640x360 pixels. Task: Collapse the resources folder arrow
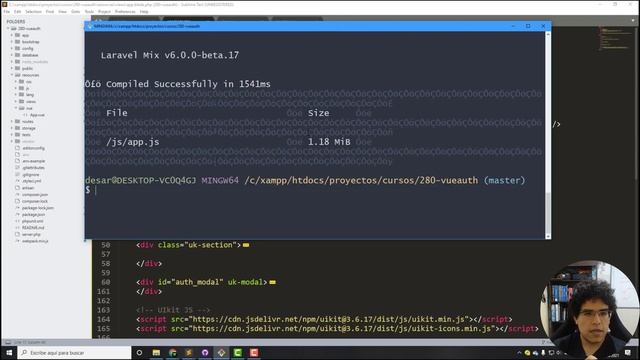(12, 75)
